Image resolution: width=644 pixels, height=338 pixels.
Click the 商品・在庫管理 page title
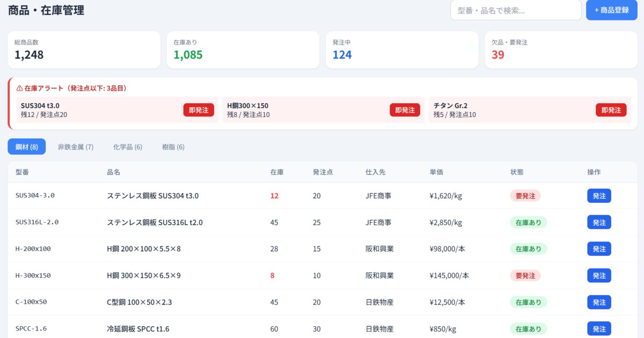click(x=46, y=10)
